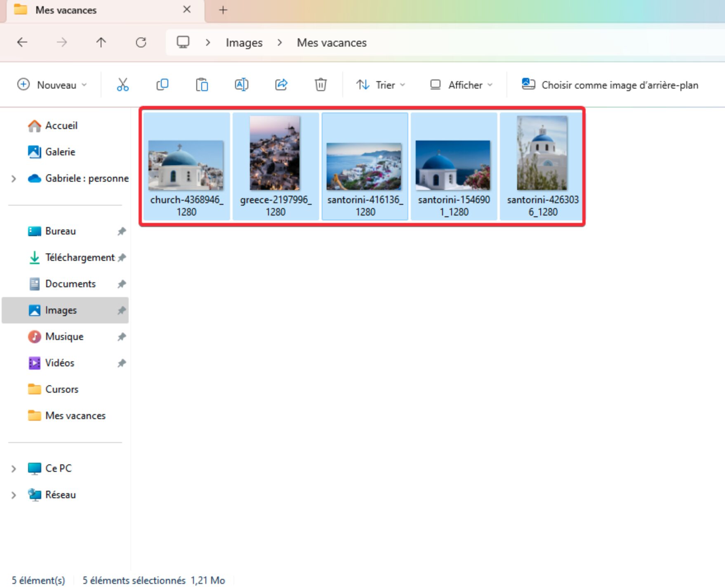Open Bureau in the sidebar

pyautogui.click(x=65, y=231)
